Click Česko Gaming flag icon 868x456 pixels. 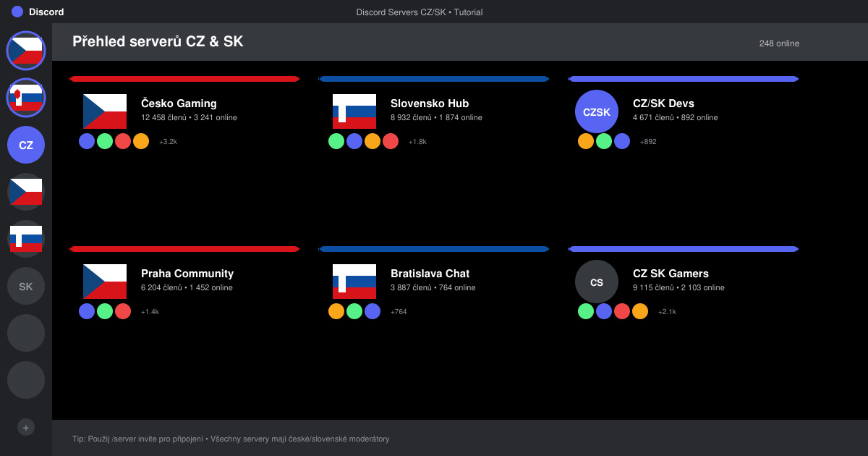pyautogui.click(x=105, y=111)
